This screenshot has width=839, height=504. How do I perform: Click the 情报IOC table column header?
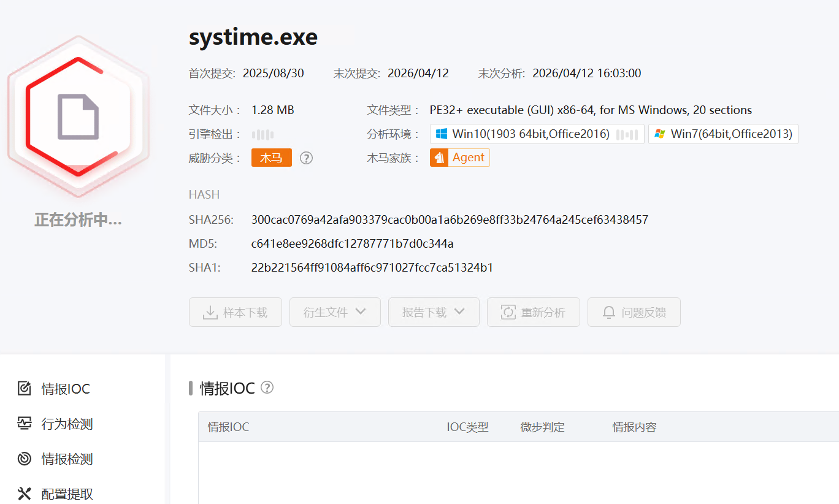coord(229,427)
